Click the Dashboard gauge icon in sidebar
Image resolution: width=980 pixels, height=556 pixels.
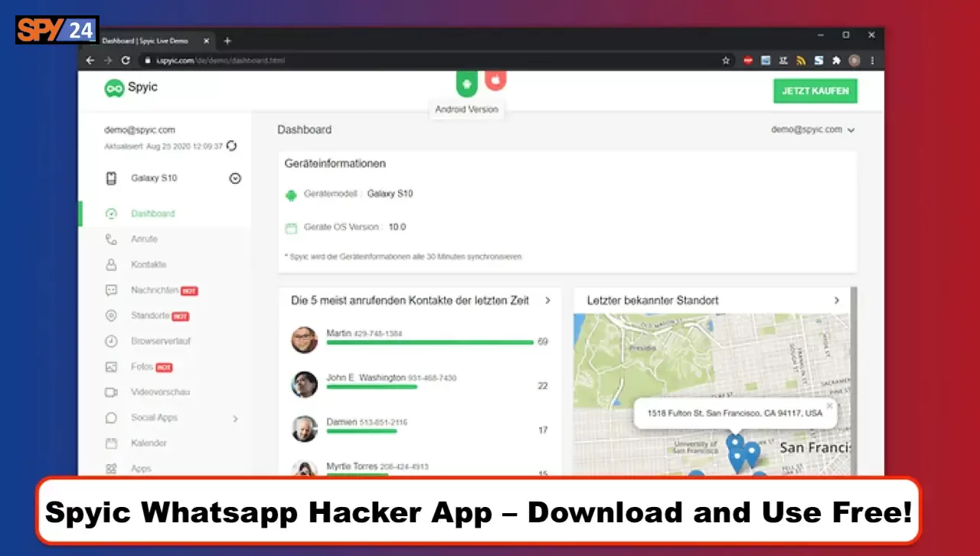pos(111,214)
